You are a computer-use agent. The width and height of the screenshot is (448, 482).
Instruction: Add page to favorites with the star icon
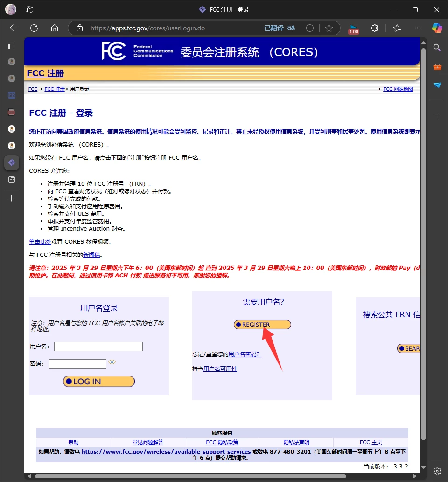[x=329, y=28]
